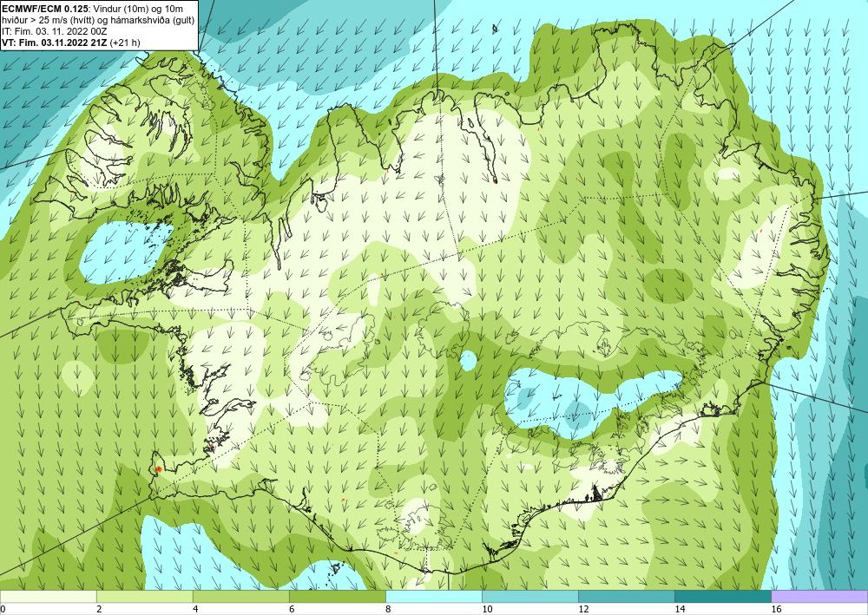Click the legend scale label "6"
This screenshot has width=868, height=615.
292,609
